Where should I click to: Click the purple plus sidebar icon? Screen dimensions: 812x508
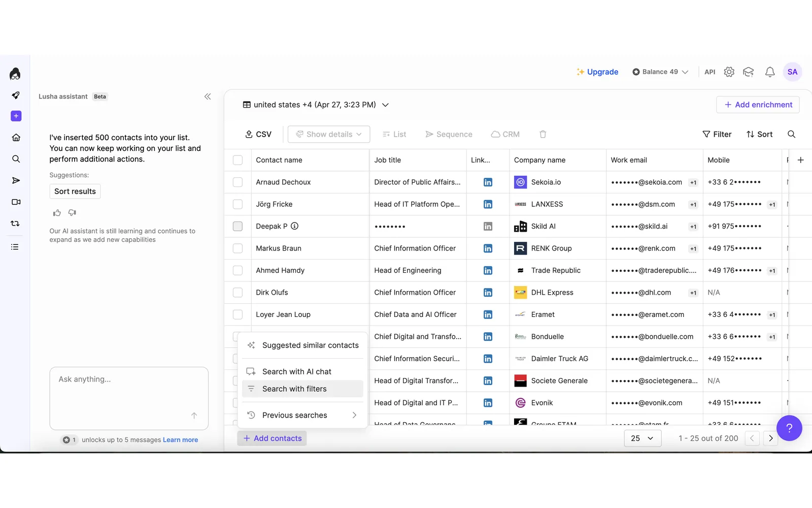click(16, 116)
